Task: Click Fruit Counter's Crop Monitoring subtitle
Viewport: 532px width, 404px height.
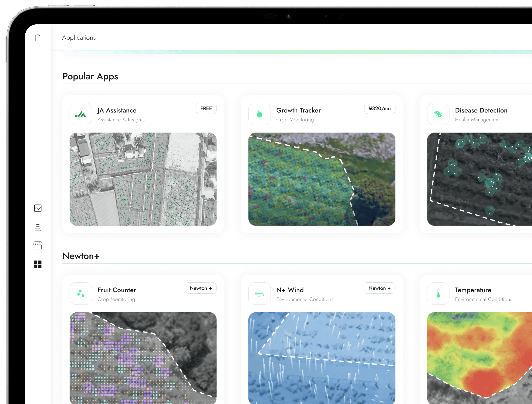Action: tap(116, 299)
